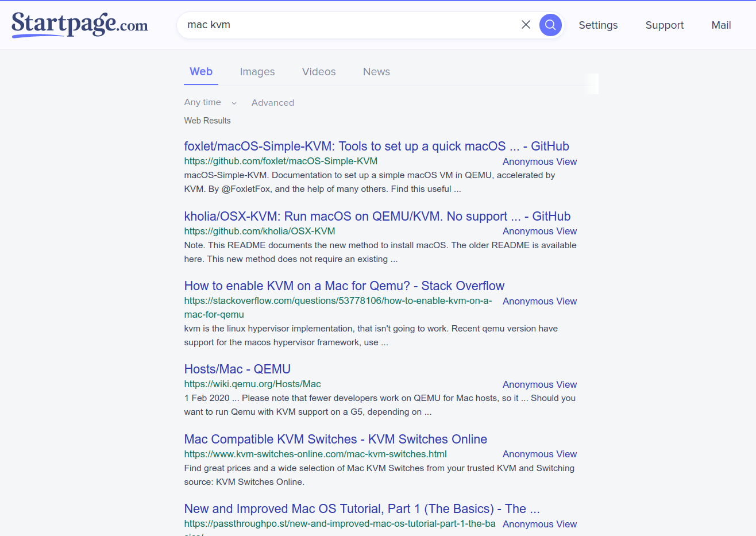Open the Support page link
The height and width of the screenshot is (536, 756).
tap(665, 25)
